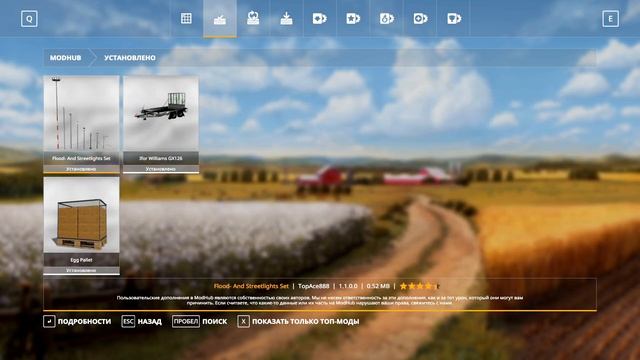Click the Q previous-page key icon

tap(29, 19)
